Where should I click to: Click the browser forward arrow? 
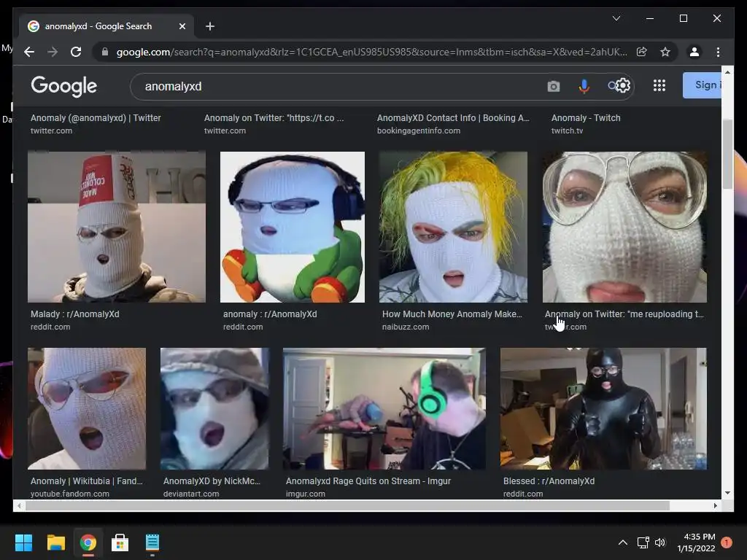tap(53, 52)
